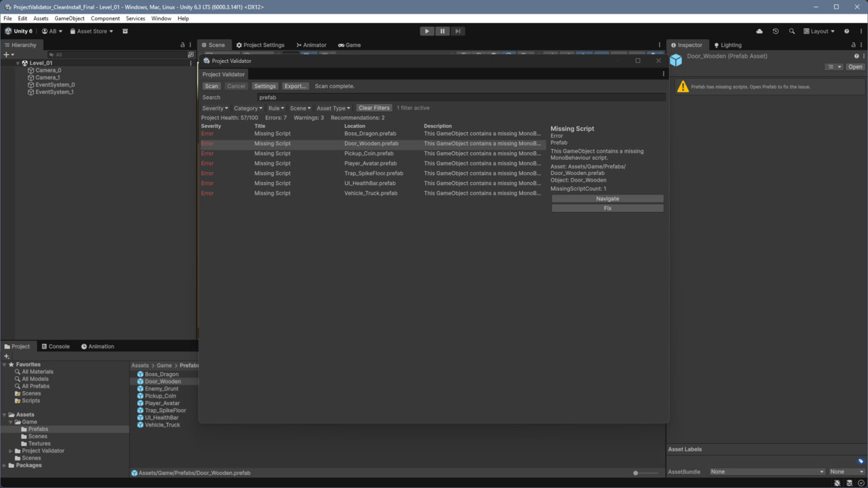868x488 pixels.
Task: Select the Vehicle_Truck.prefab error row
Action: click(373, 193)
